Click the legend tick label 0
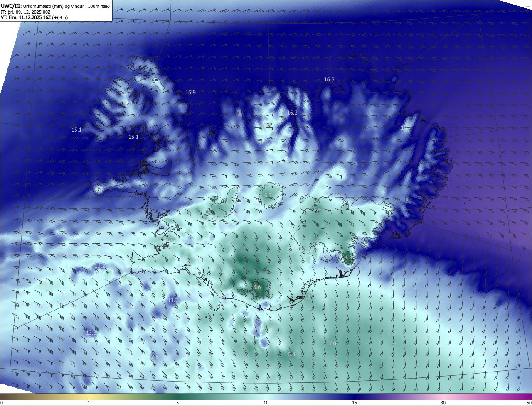The image size is (532, 406). [2, 403]
